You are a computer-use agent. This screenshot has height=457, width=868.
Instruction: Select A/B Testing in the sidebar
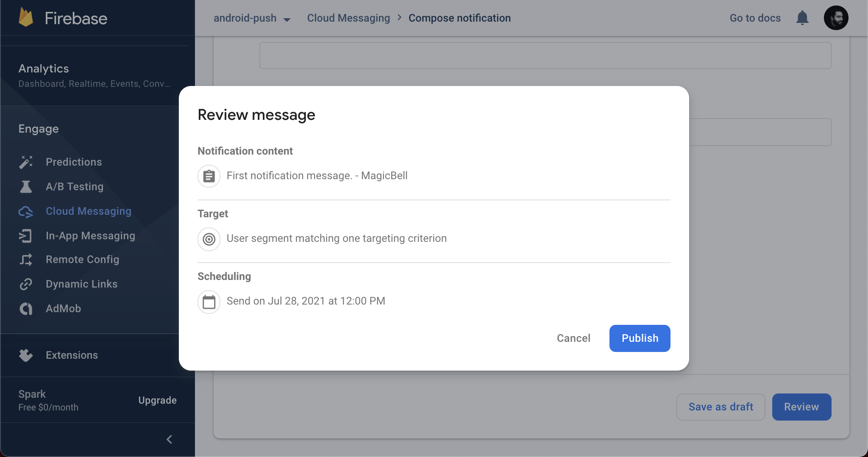(75, 186)
